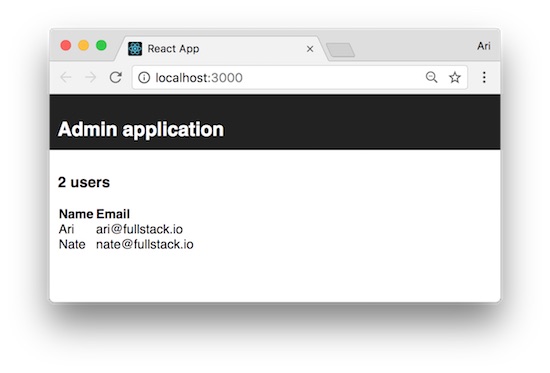Click the browser back arrow

click(x=66, y=77)
